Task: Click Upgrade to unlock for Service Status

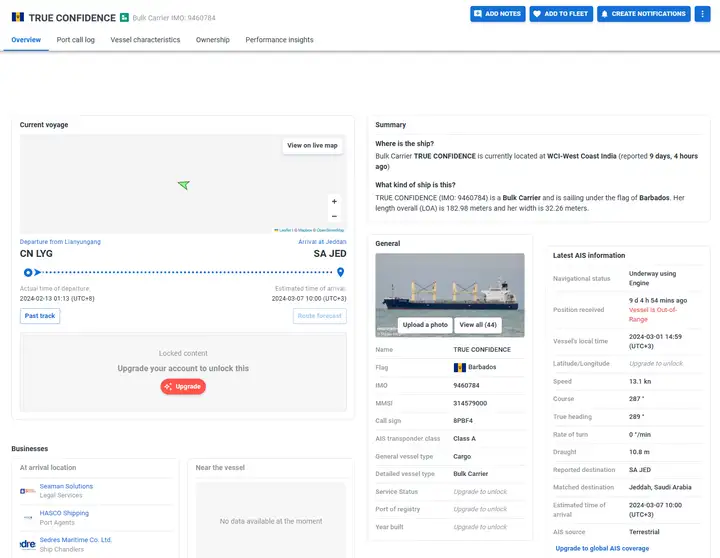Action: 480,492
